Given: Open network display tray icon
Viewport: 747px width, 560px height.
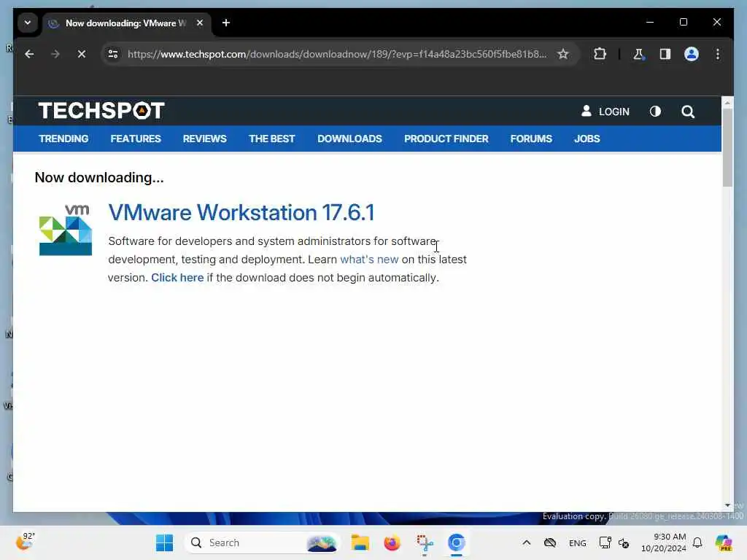Looking at the screenshot, I should [605, 542].
